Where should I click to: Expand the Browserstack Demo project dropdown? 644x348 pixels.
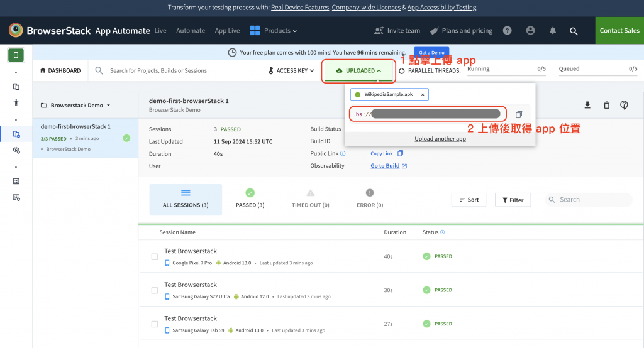coord(75,105)
